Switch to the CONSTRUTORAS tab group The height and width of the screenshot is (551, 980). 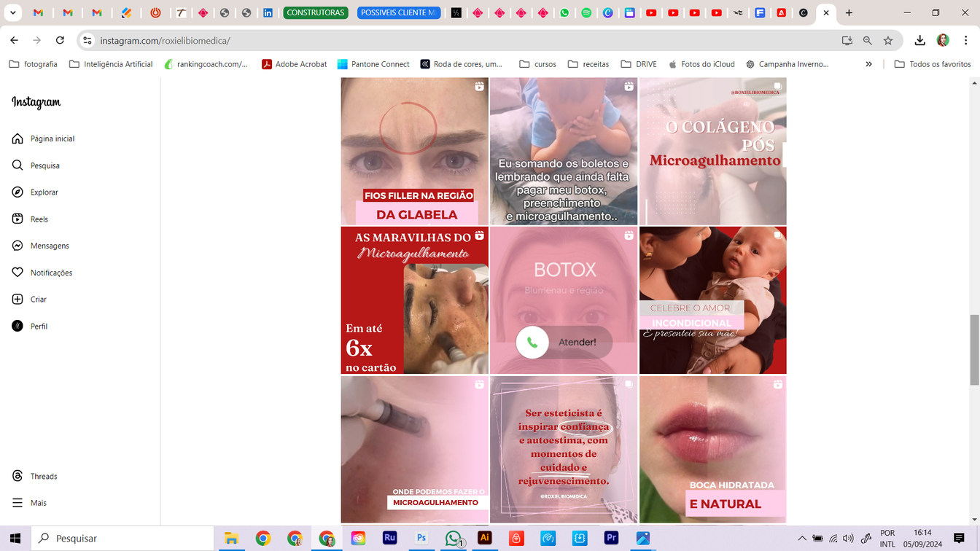click(x=315, y=12)
